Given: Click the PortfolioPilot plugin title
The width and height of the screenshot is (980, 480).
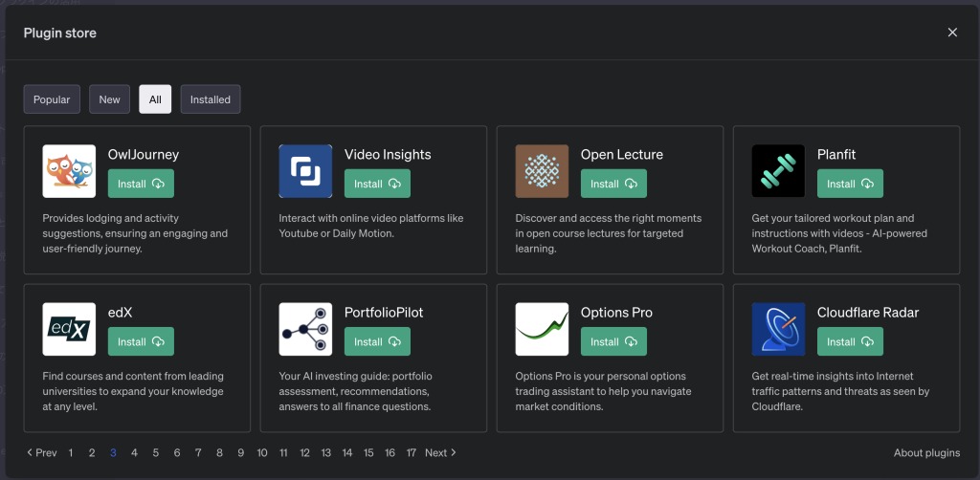Looking at the screenshot, I should 384,312.
